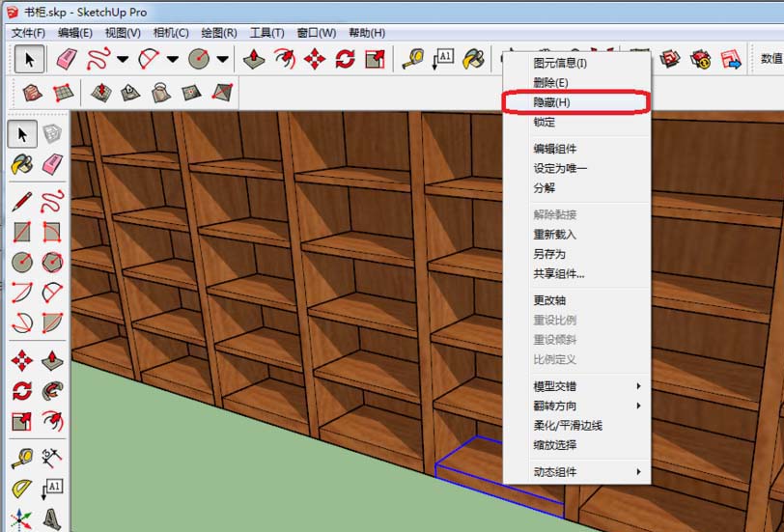Choose the Rotate tool in the top toolbar
Screen dimensions: 784x532
click(x=345, y=59)
